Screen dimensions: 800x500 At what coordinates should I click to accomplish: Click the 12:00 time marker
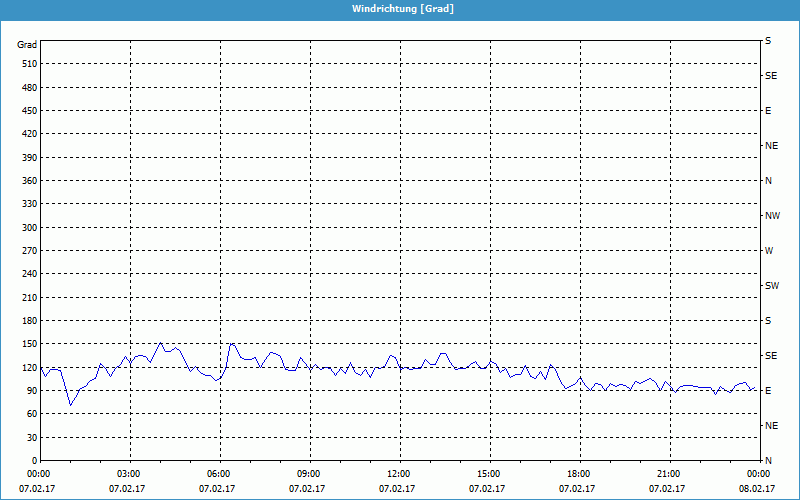(399, 474)
